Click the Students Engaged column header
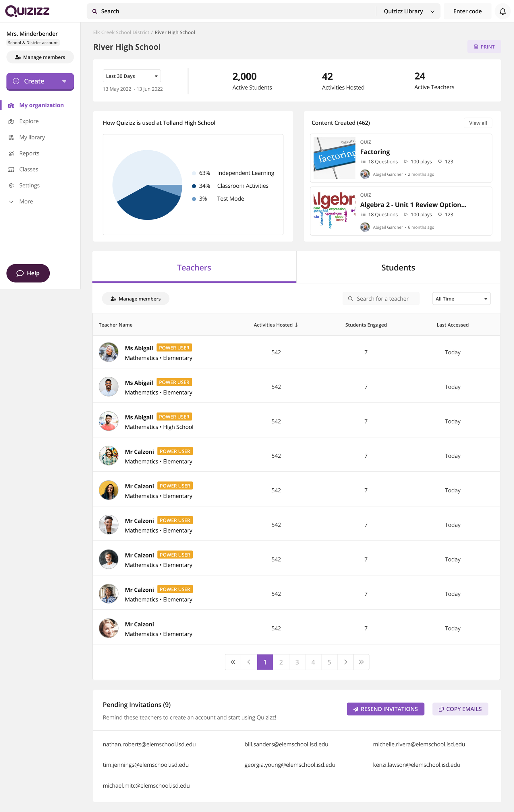Screen dimensions: 514x812 [366, 325]
